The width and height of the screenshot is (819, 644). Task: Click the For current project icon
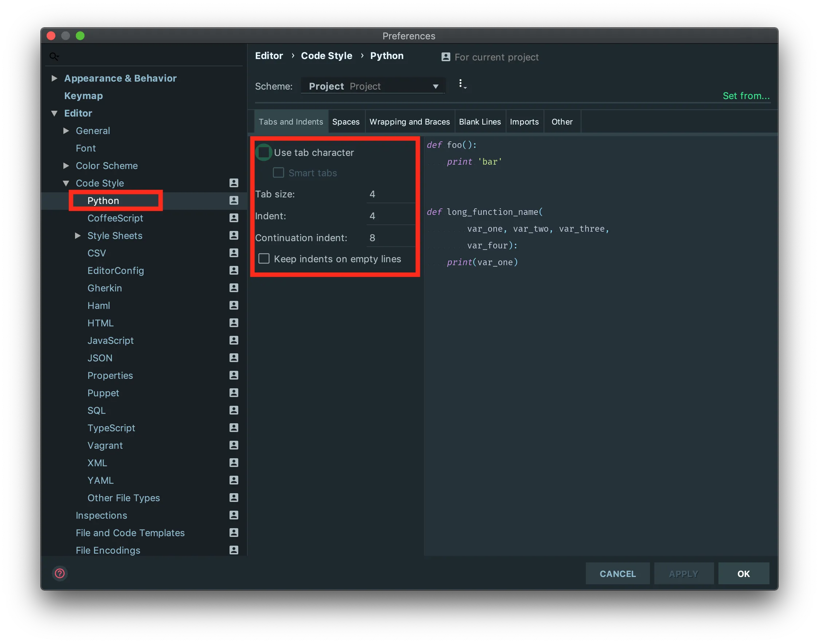click(x=446, y=57)
